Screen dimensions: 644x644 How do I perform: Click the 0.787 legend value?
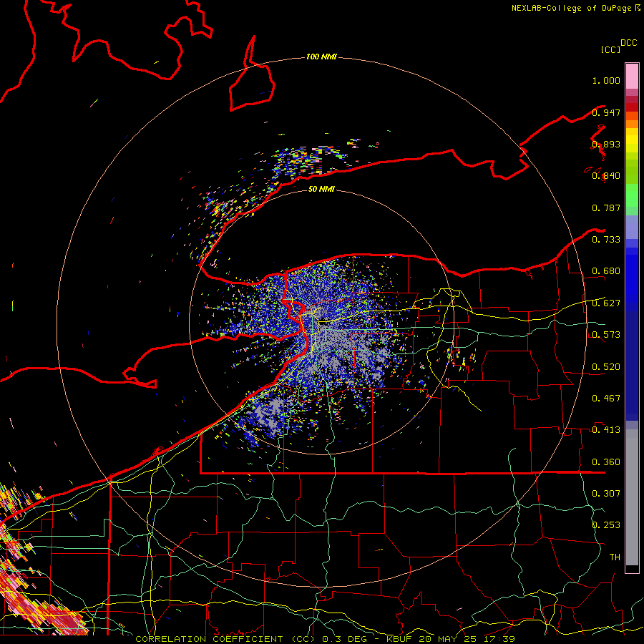pyautogui.click(x=606, y=208)
